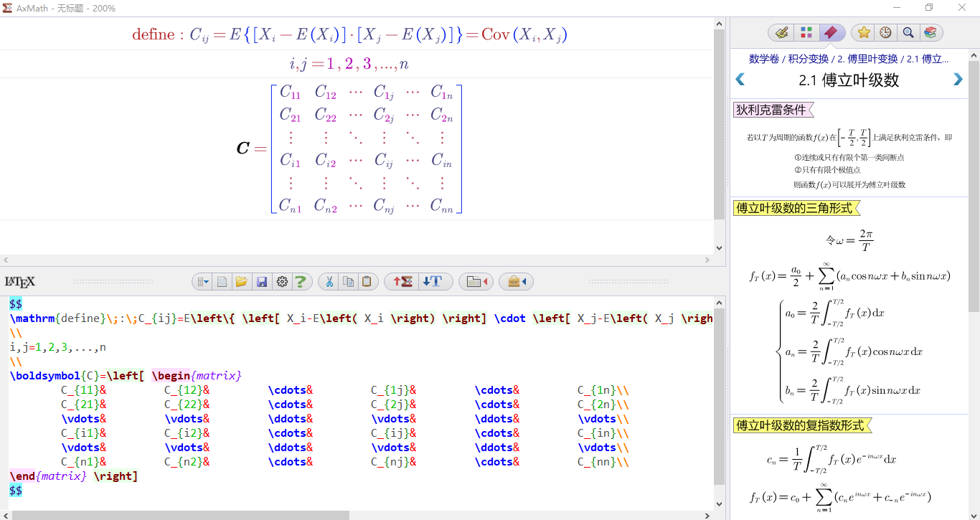Click the new document icon in LaTeX toolbar
This screenshot has height=520, width=980.
click(222, 282)
